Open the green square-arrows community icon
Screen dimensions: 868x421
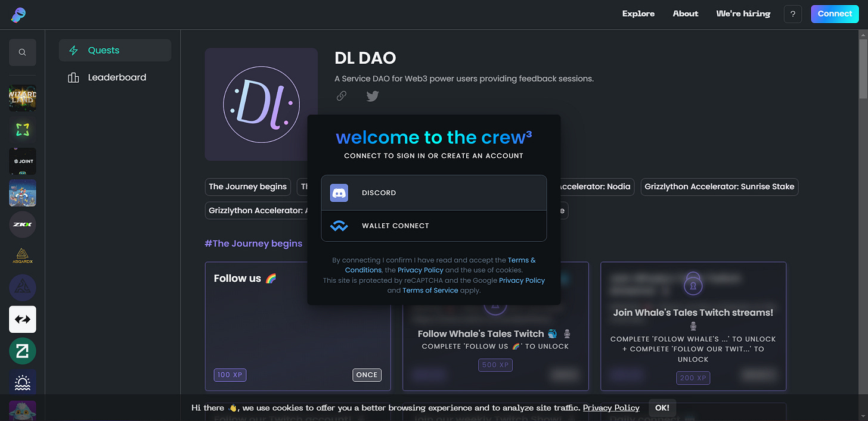tap(23, 129)
